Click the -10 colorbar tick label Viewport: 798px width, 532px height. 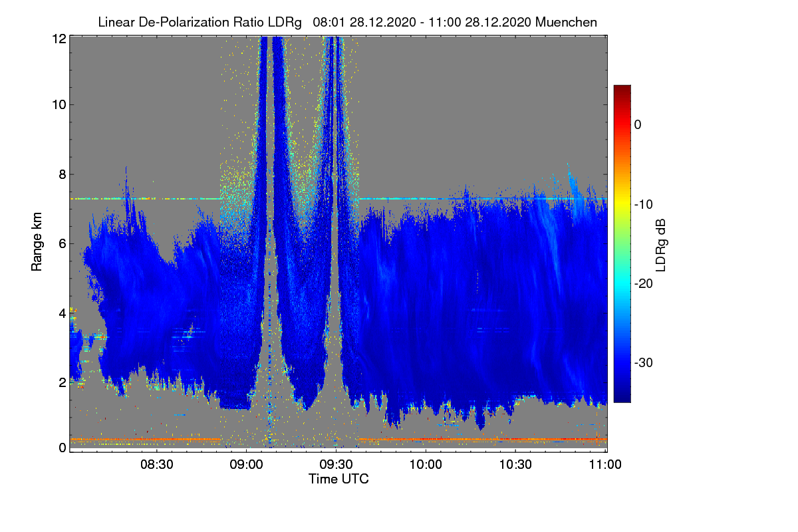(642, 204)
